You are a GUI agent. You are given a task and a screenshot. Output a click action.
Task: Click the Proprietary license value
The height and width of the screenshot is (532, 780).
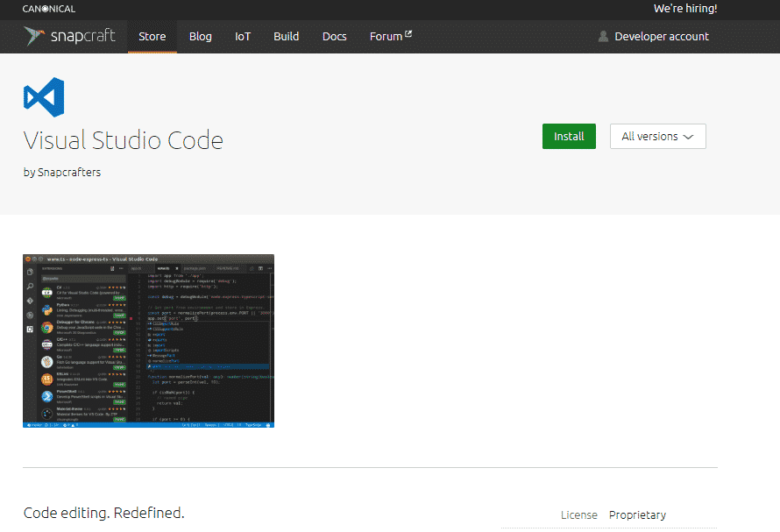click(637, 515)
